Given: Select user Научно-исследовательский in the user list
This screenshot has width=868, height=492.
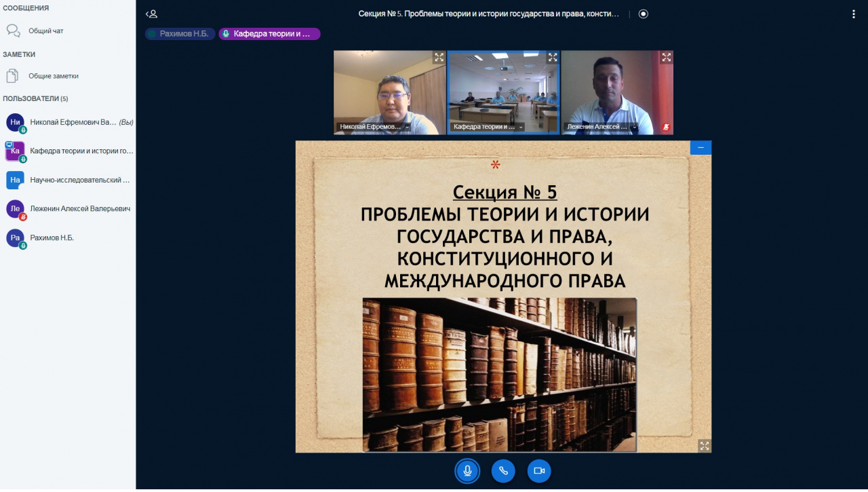Looking at the screenshot, I should coord(79,180).
